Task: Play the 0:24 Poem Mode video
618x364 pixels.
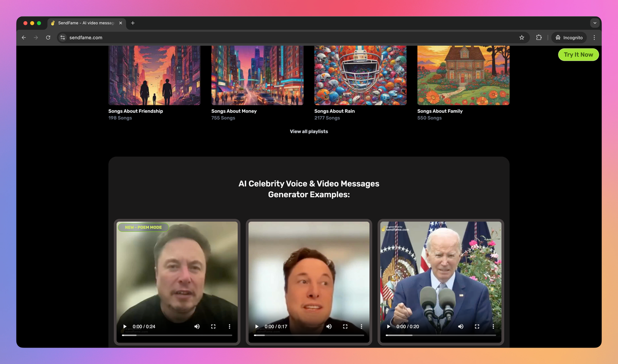Action: pos(125,326)
